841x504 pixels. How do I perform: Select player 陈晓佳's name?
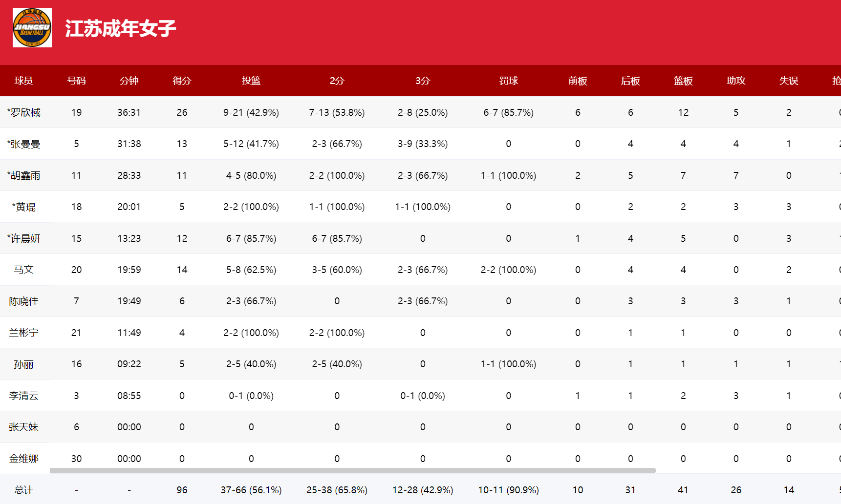23,301
